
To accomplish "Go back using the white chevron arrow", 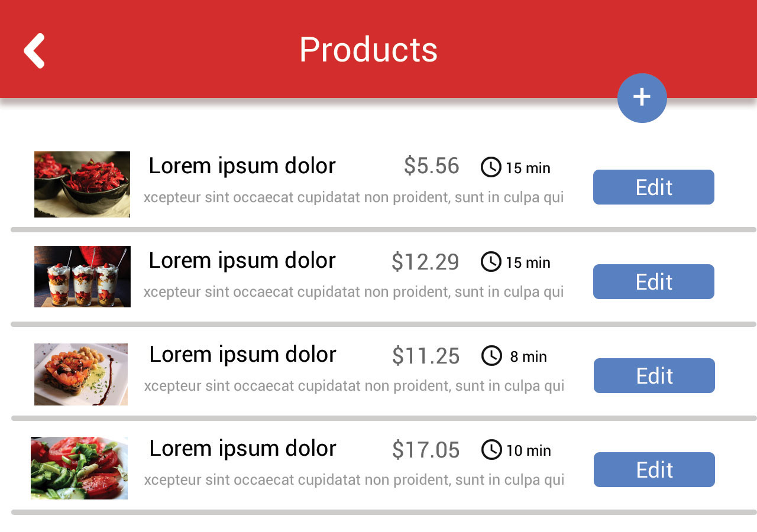I will (x=34, y=51).
